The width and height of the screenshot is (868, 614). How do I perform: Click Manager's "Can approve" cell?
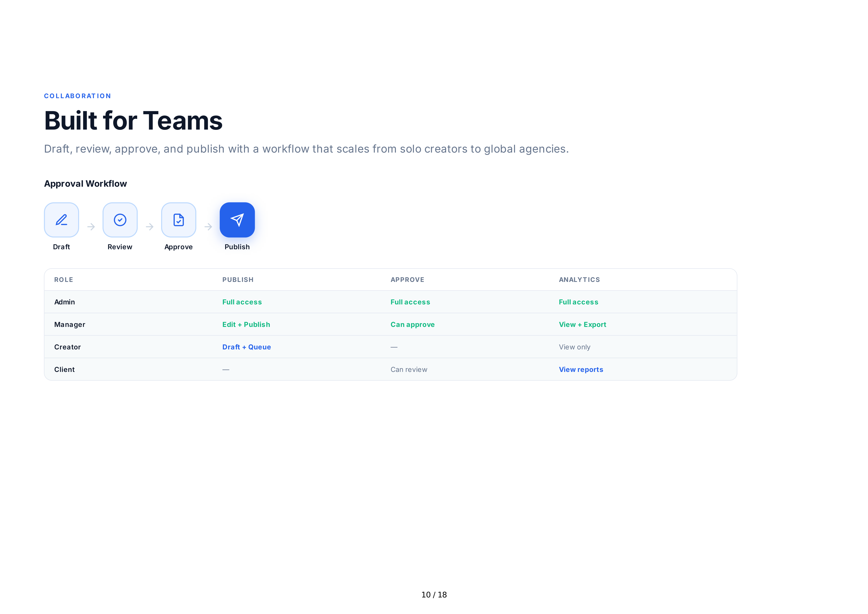(x=412, y=325)
